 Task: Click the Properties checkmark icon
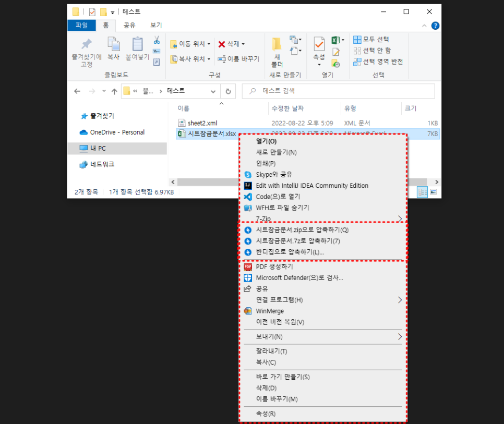click(x=319, y=44)
